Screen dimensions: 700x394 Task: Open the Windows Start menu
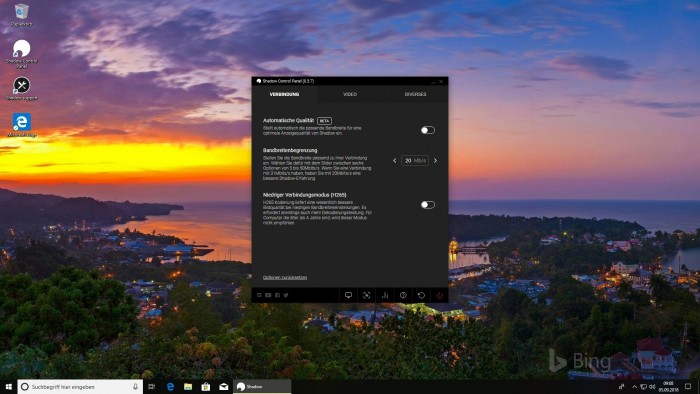(x=8, y=387)
